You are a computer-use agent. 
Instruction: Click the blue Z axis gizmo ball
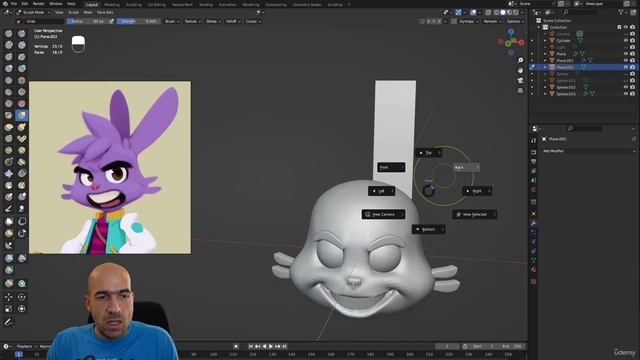[511, 31]
